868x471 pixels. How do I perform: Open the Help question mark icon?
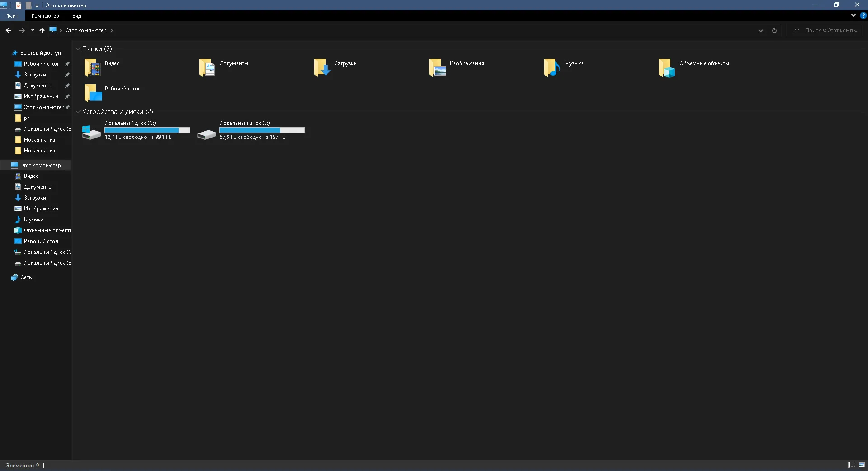(x=863, y=15)
